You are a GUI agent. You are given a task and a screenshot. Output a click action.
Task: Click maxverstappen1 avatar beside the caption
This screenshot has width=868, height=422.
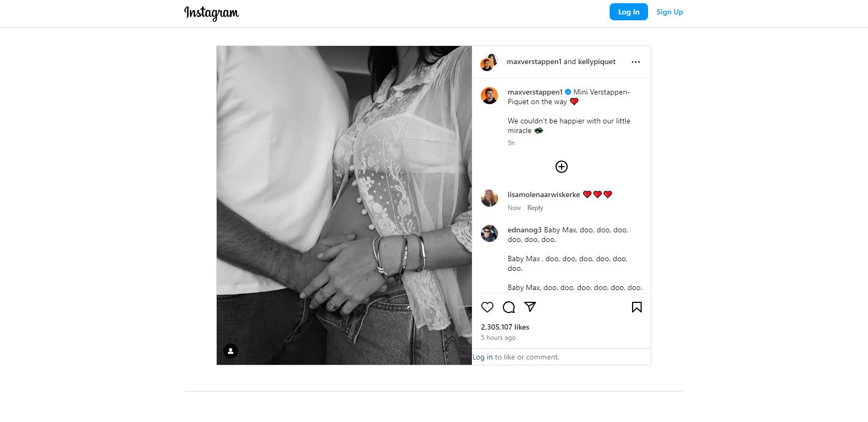point(490,96)
